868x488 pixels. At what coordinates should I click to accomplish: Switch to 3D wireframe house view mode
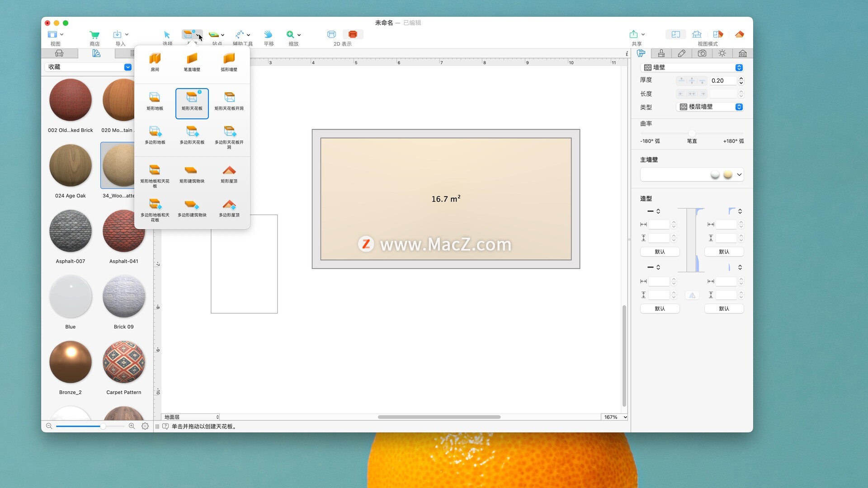[697, 34]
